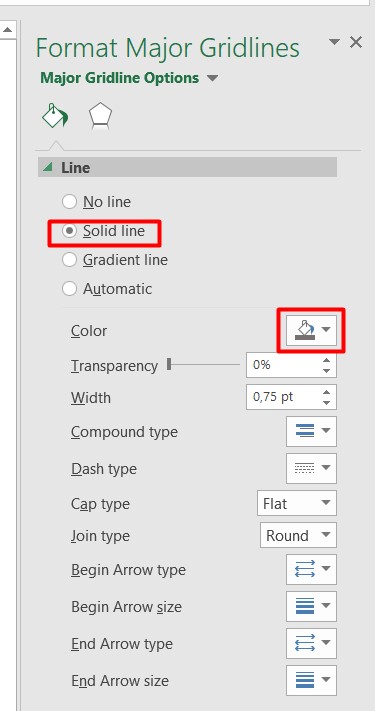Click the Transparency slider handle
Image resolution: width=375 pixels, height=711 pixels.
(169, 364)
